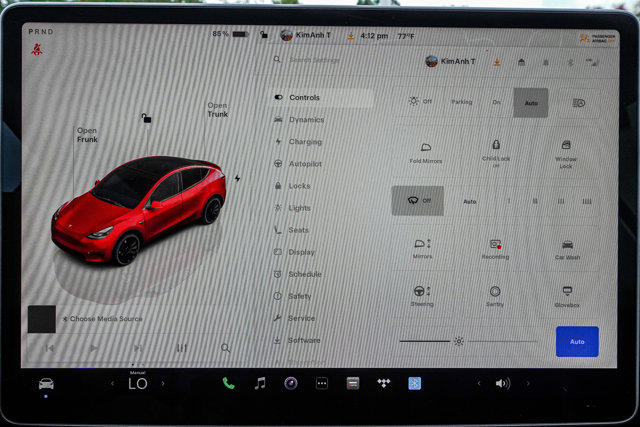Viewport: 640px width, 427px height.
Task: Set wipers to Auto
Action: 470,201
